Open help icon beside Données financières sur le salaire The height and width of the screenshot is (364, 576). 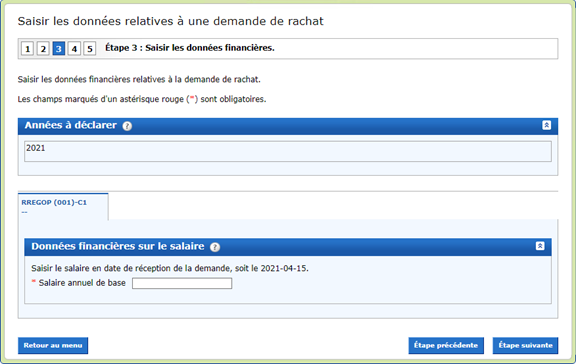tap(215, 247)
